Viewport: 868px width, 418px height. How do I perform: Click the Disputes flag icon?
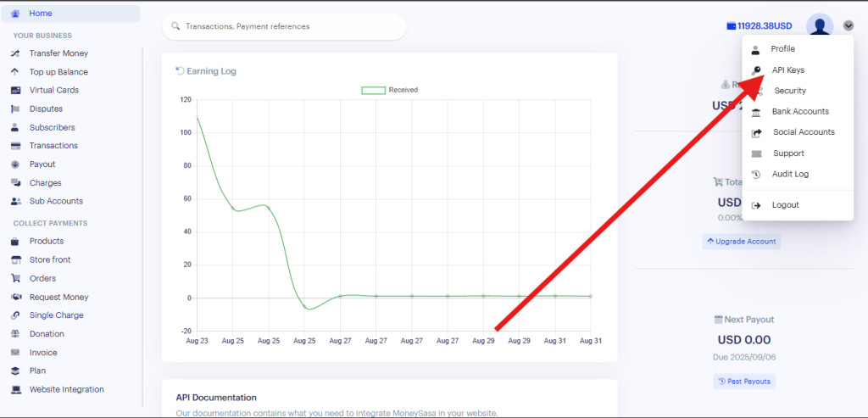(15, 109)
